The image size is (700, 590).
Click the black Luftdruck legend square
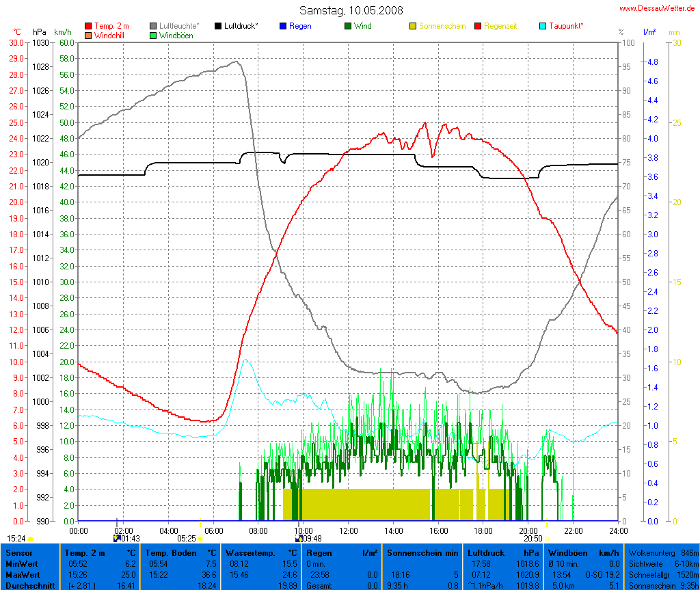219,26
